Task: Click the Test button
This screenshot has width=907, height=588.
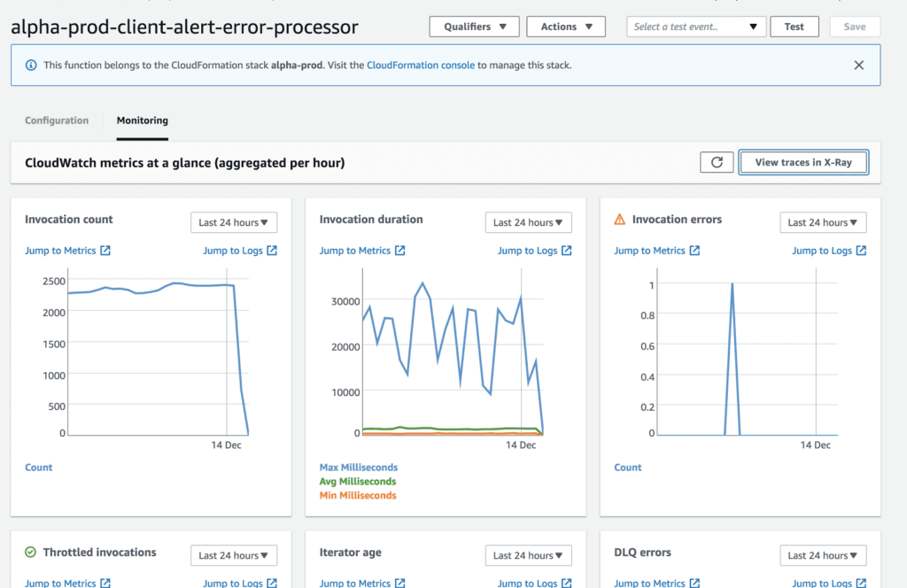Action: [795, 27]
